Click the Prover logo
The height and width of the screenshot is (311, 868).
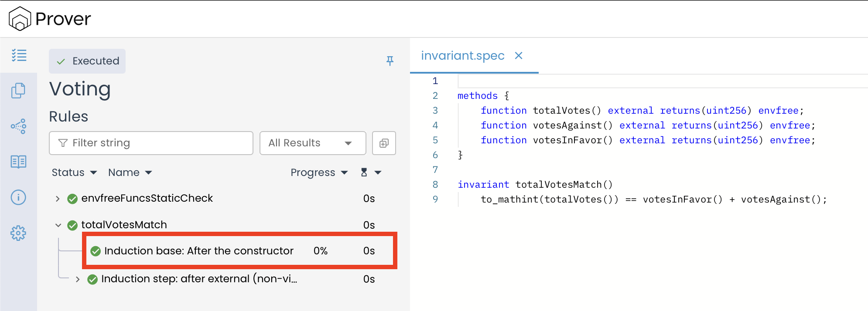point(50,19)
